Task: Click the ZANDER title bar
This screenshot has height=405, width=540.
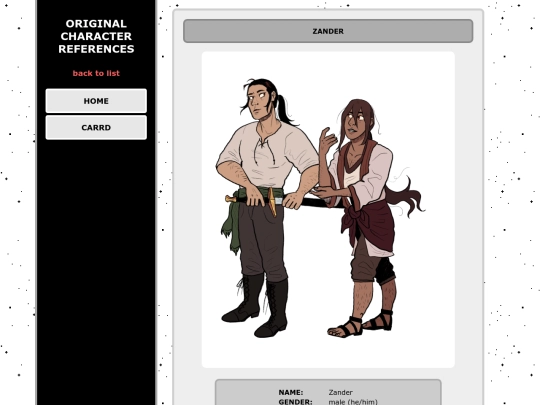Action: (x=328, y=31)
